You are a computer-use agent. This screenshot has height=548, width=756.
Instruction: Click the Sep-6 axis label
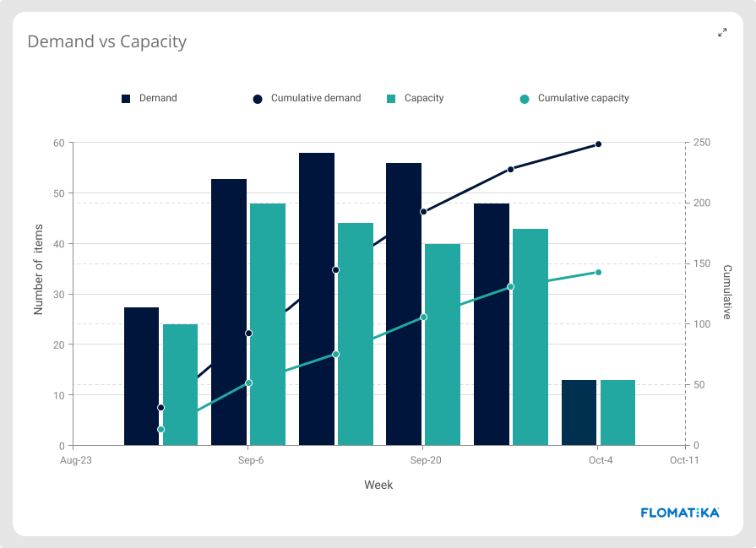coord(249,460)
